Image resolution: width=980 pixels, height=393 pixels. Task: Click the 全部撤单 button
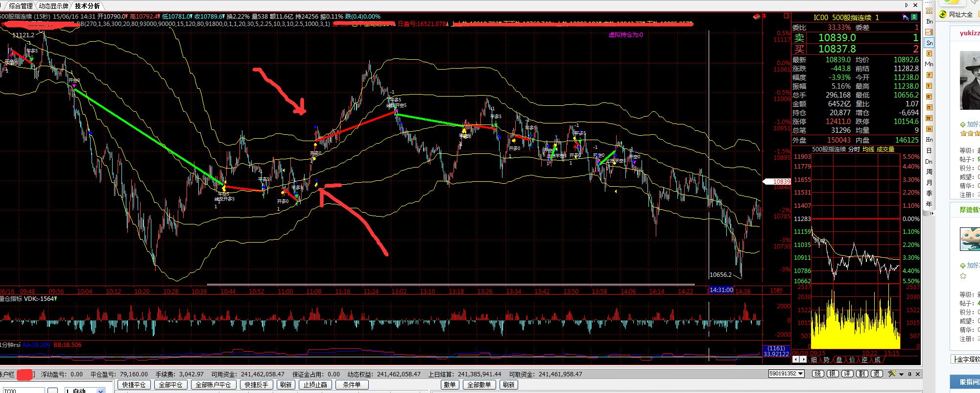coord(478,385)
